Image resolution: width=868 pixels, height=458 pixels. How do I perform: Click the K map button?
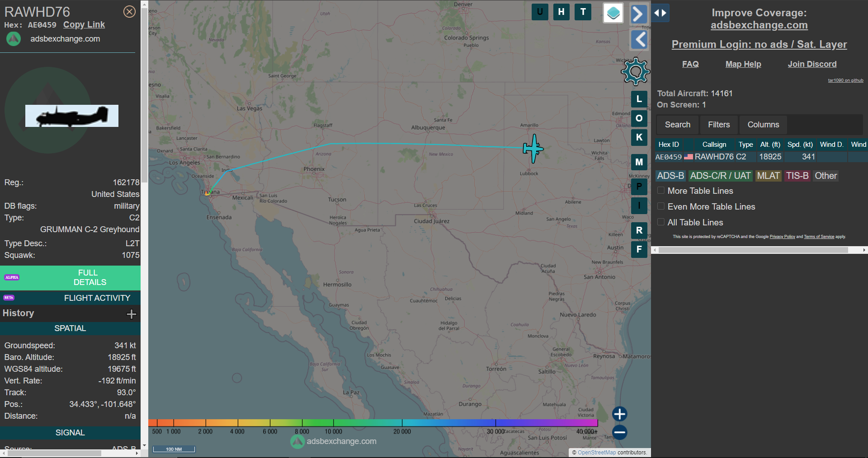pyautogui.click(x=639, y=137)
